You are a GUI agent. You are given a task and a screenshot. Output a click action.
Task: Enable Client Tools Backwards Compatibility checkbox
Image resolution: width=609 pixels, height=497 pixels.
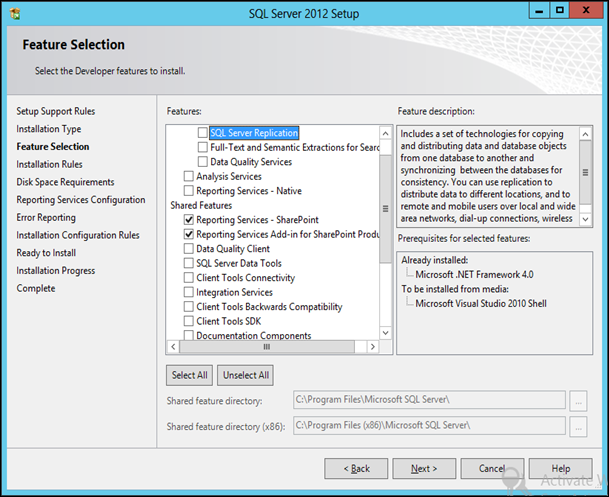tap(188, 307)
